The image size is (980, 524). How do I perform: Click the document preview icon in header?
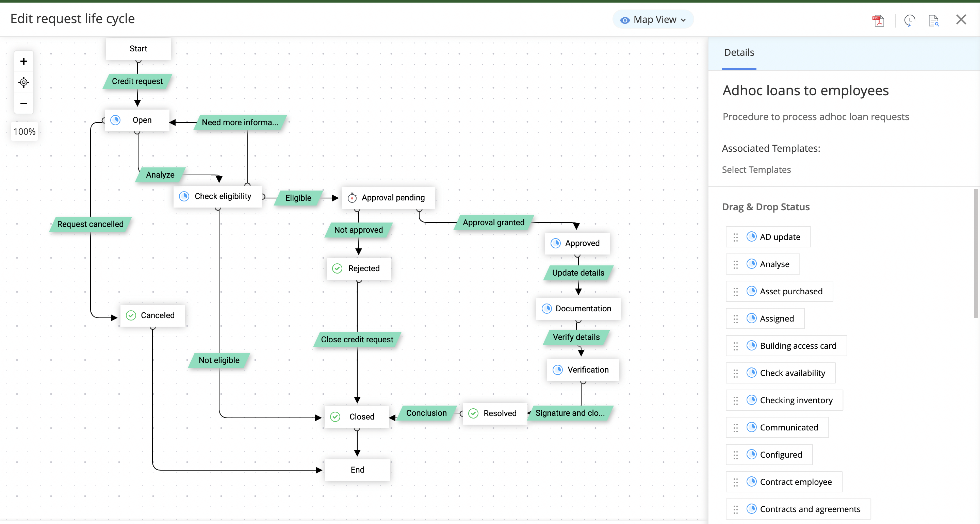pos(933,20)
